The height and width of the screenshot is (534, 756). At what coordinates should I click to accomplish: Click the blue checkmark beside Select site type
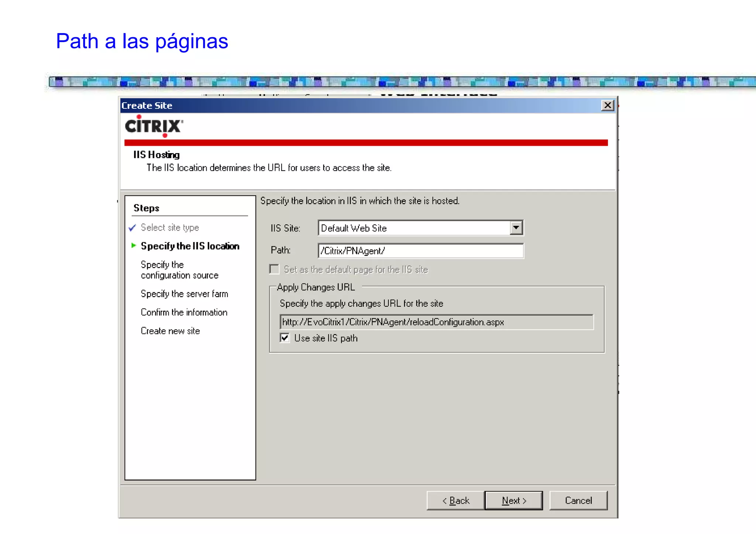[x=132, y=228]
